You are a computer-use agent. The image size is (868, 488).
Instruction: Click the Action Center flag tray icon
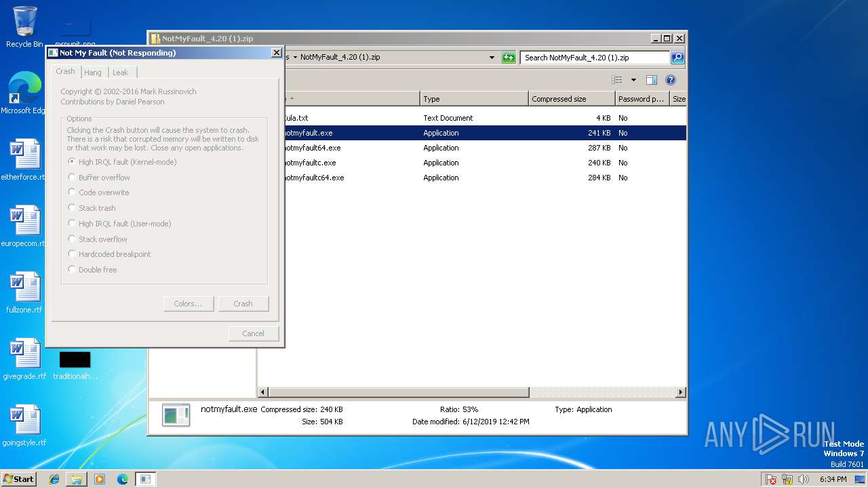[771, 479]
